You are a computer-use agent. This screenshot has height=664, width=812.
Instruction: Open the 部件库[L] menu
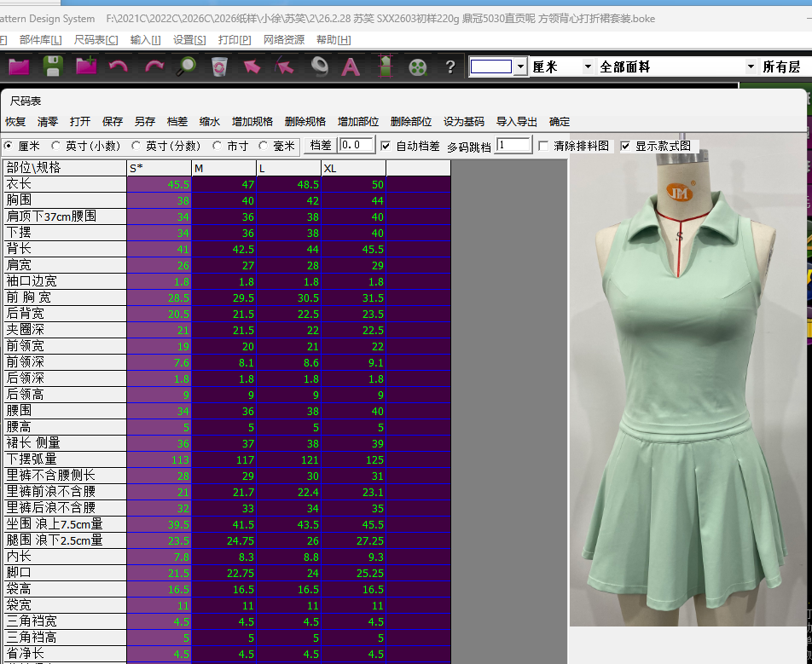(x=40, y=40)
